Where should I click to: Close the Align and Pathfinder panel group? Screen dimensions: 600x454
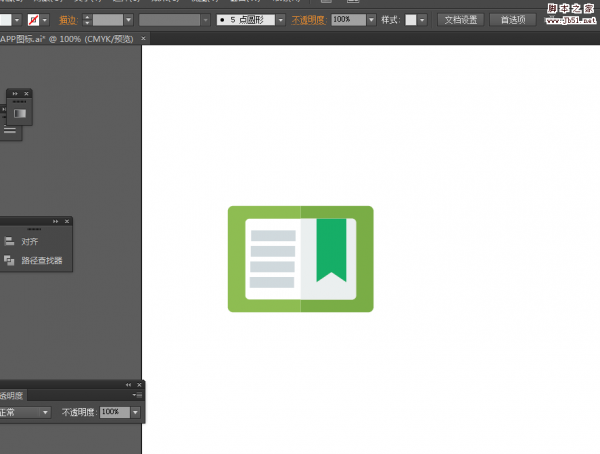67,221
